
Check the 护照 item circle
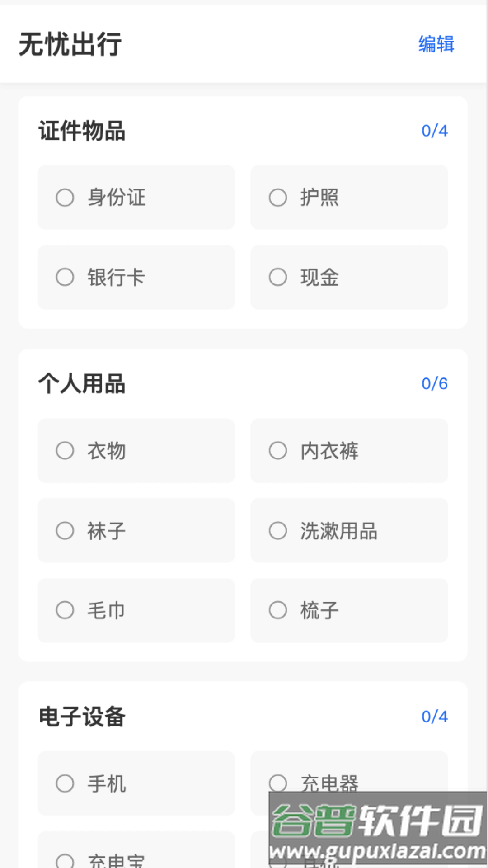pos(278,198)
